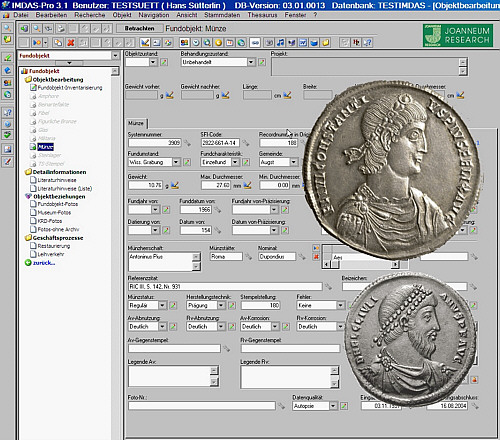Open the Fundumstand dropdown
Viewport: 500px width, 440px height.
coord(176,162)
